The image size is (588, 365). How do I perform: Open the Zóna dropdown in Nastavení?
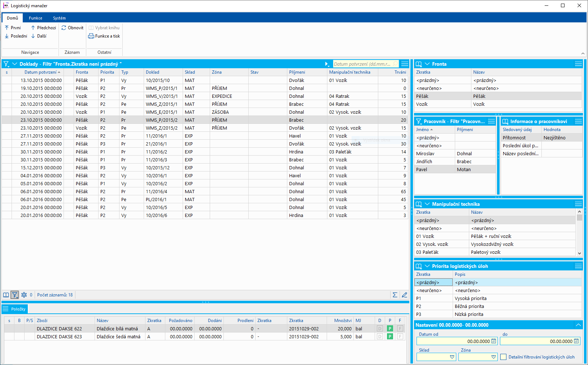(x=493, y=357)
